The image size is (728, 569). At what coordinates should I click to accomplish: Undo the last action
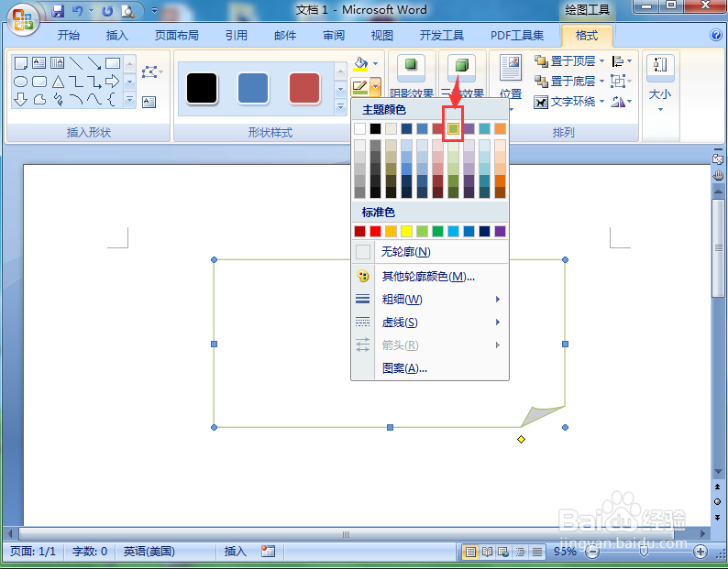[77, 11]
